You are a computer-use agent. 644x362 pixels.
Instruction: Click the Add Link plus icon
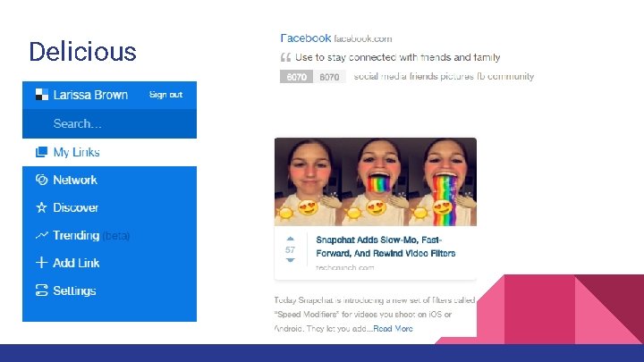pyautogui.click(x=41, y=263)
